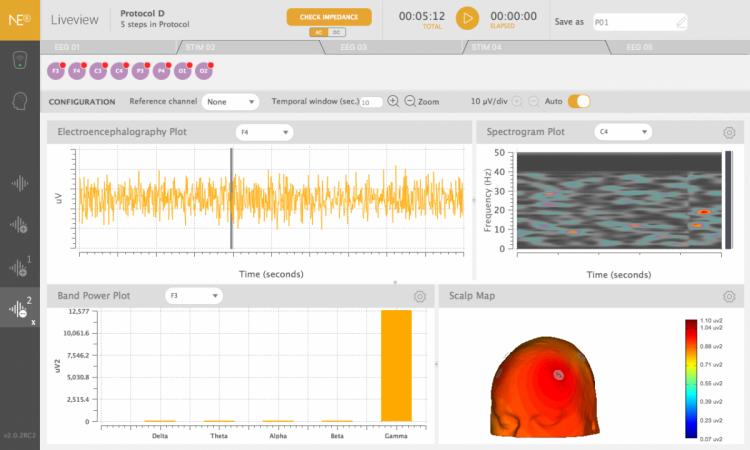Click the zoom out magnifier icon

[x=409, y=101]
